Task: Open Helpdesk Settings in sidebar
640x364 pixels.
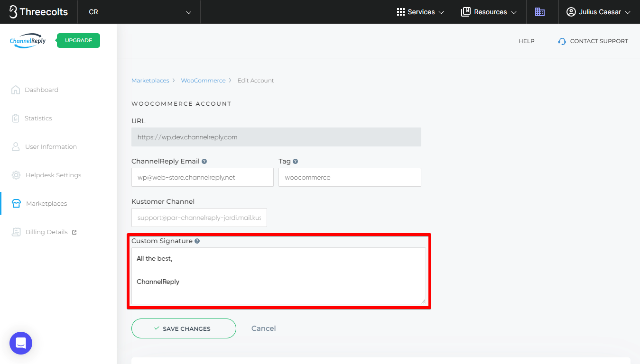Action: click(53, 175)
